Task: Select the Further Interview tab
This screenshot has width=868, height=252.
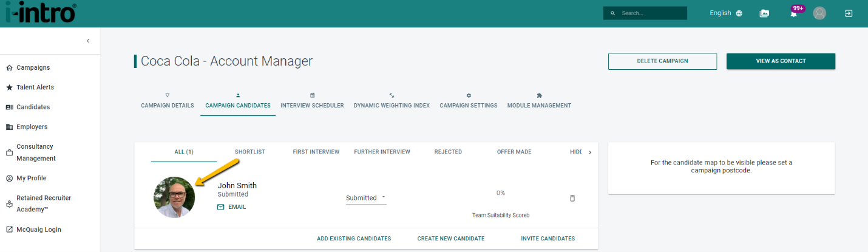Action: coord(382,152)
